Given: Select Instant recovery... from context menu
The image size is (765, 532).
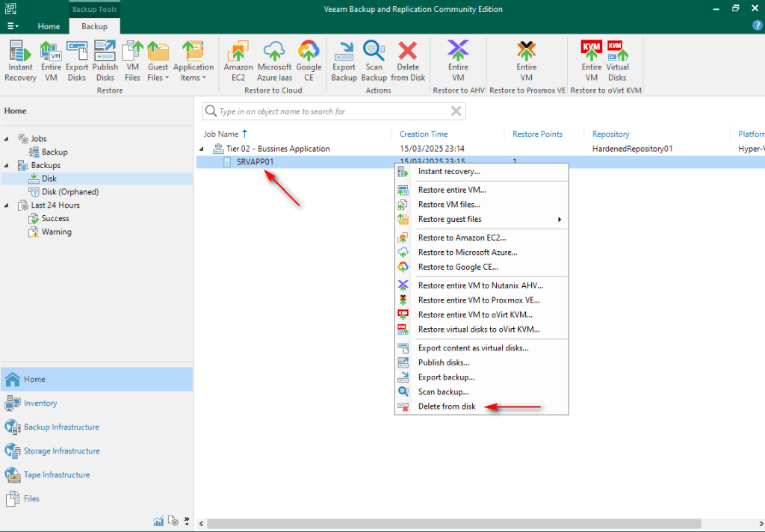Looking at the screenshot, I should 448,172.
